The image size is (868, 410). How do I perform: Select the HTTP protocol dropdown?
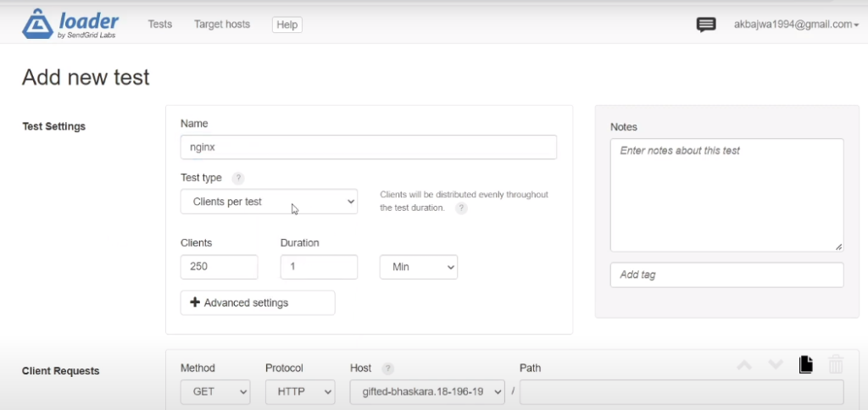(x=300, y=392)
